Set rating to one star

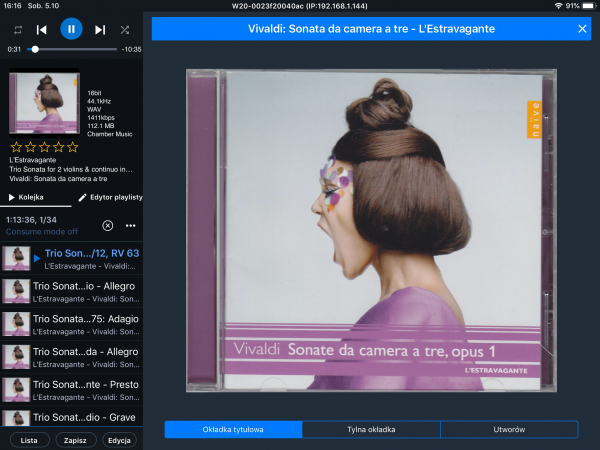pos(16,147)
